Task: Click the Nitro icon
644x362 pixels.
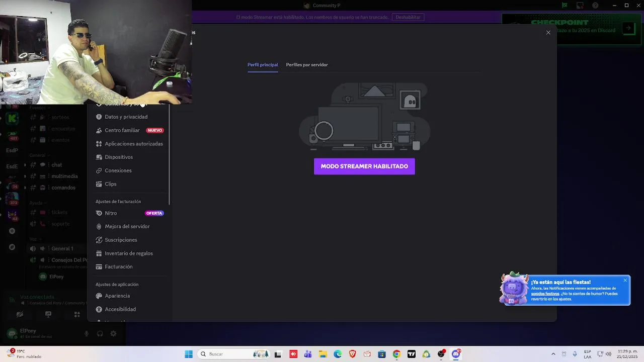Action: [x=99, y=213]
